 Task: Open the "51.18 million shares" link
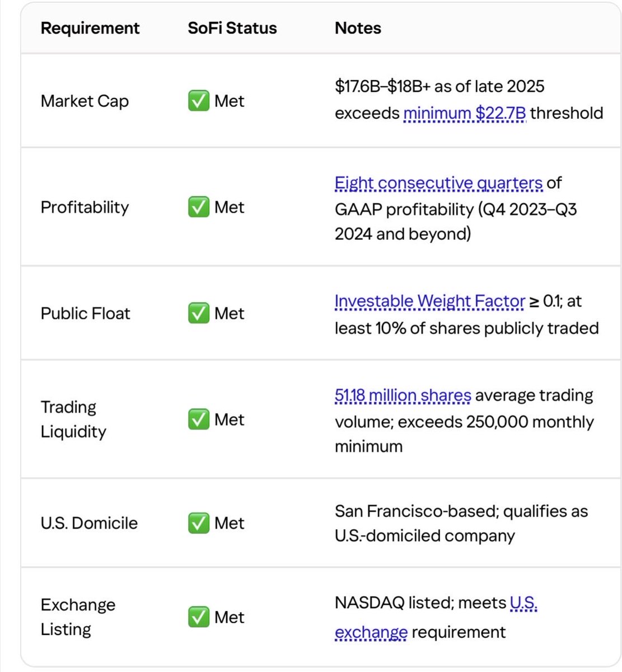(403, 395)
